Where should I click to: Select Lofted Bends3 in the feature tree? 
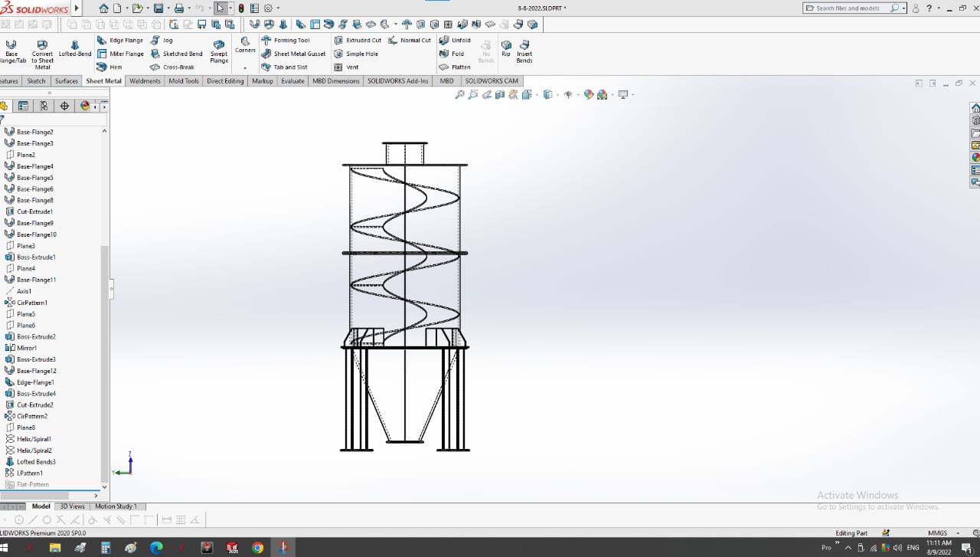(x=31, y=462)
